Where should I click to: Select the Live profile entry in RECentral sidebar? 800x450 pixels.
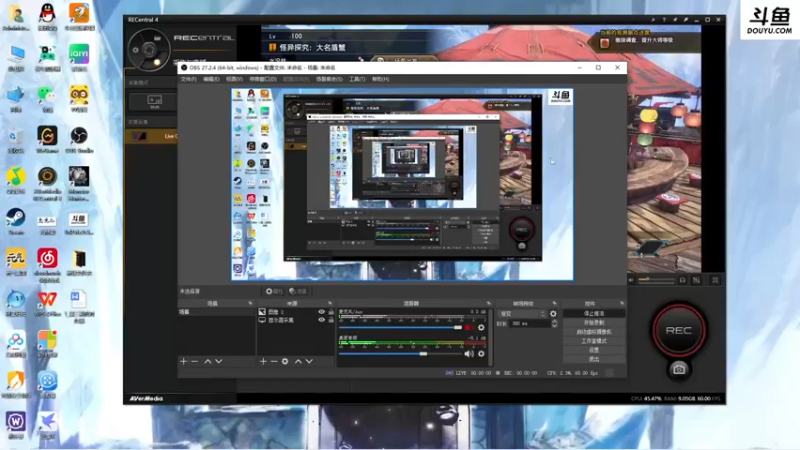pos(152,136)
